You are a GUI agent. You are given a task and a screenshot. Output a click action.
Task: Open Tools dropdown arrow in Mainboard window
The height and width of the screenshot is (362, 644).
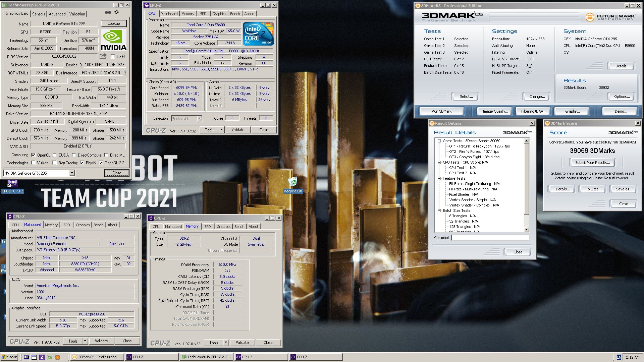[x=85, y=341]
